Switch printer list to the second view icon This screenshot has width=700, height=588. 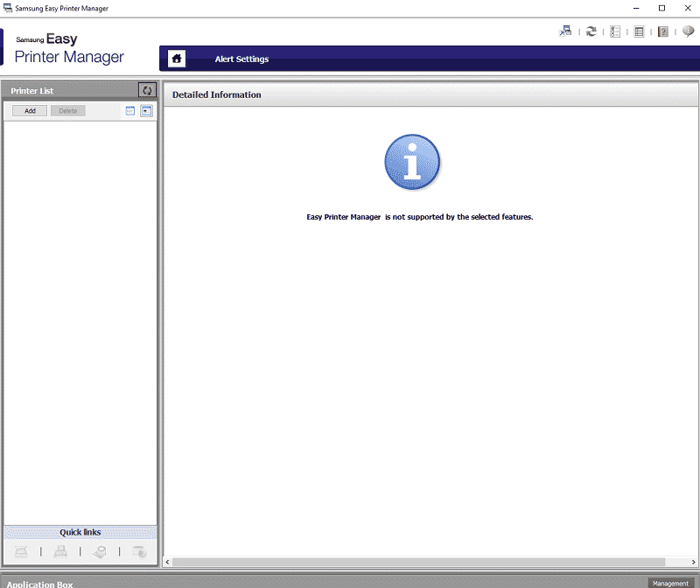146,111
